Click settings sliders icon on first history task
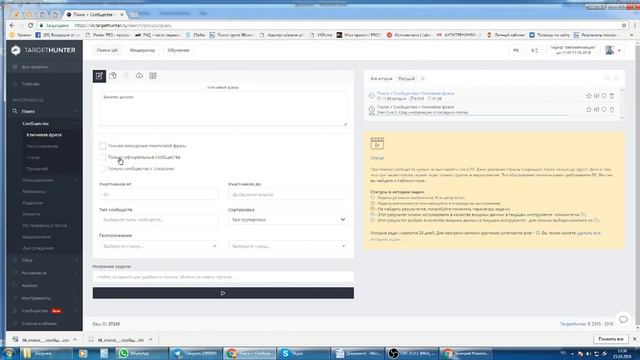 tap(596, 96)
